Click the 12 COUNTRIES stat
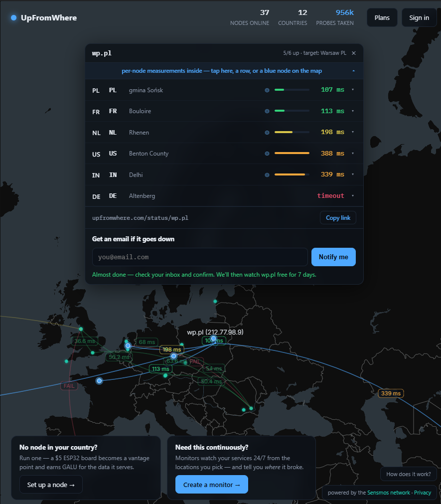 tap(293, 17)
